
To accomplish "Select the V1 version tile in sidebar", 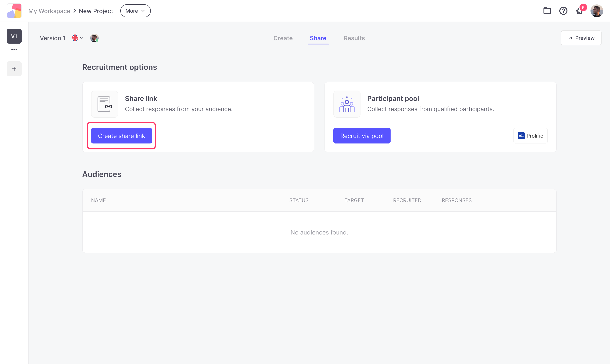I will [x=14, y=36].
